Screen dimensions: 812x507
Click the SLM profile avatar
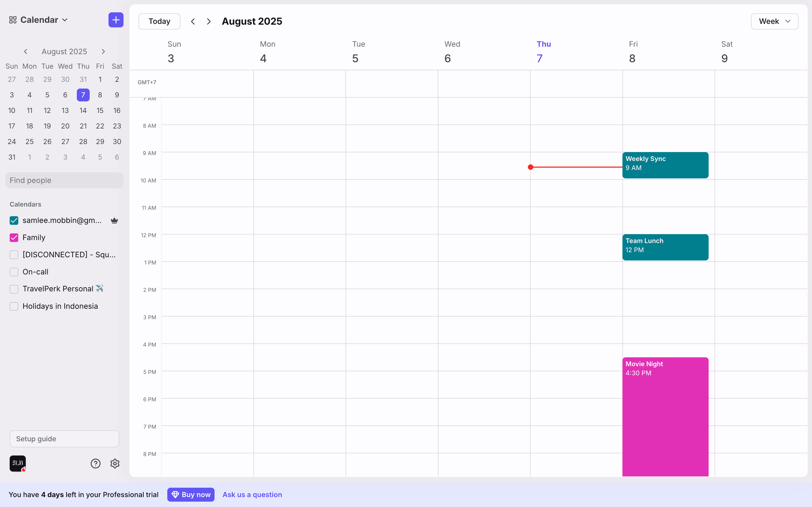[17, 464]
